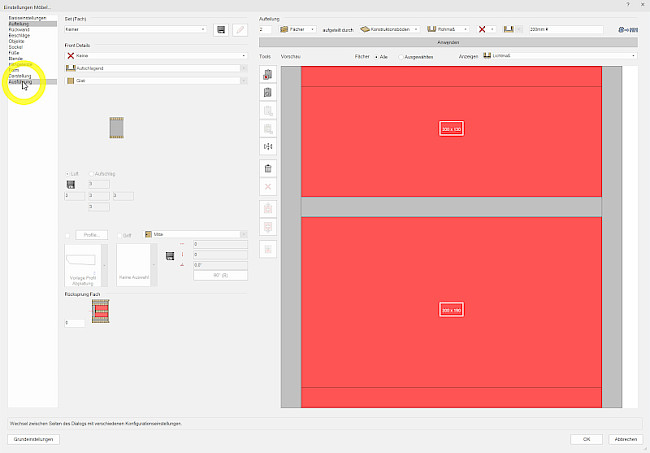Viewport: 650px width, 453px height.
Task: Open the Set (Fach) Keiner dropdown
Action: point(135,30)
